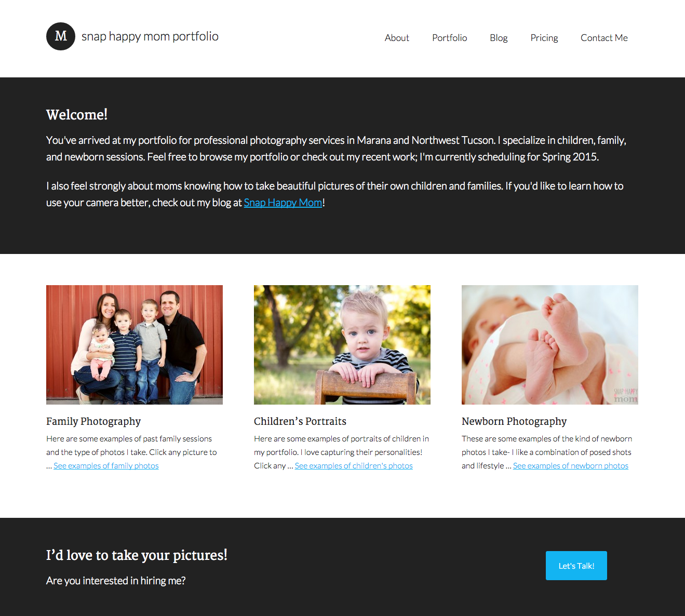Click the Children's Portraits heading
685x616 pixels.
point(300,421)
